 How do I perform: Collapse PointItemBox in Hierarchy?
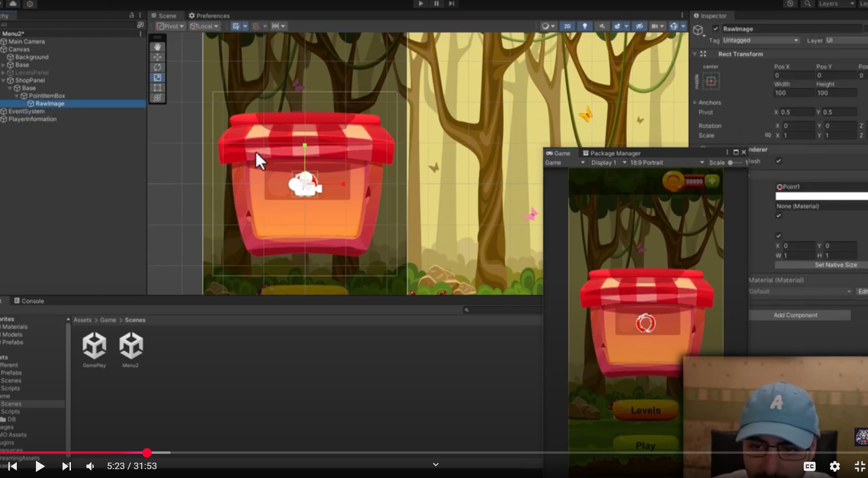[17, 96]
